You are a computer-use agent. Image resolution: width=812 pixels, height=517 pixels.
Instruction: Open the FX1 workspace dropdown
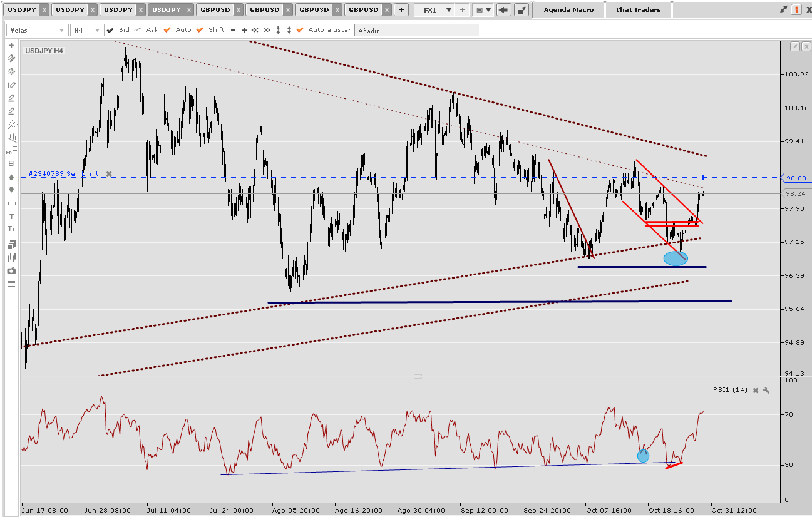click(437, 9)
